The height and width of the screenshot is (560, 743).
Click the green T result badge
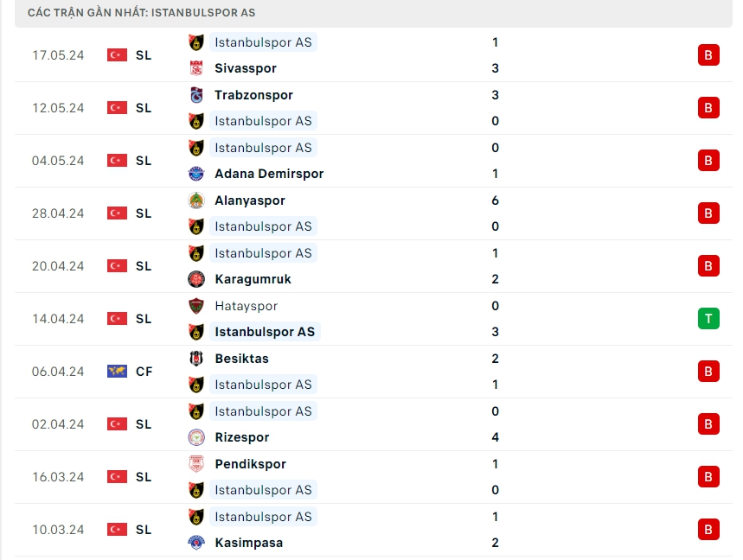click(x=708, y=319)
